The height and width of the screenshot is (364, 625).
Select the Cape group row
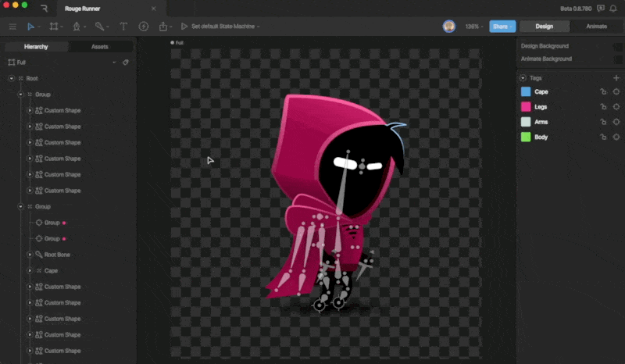click(x=51, y=271)
